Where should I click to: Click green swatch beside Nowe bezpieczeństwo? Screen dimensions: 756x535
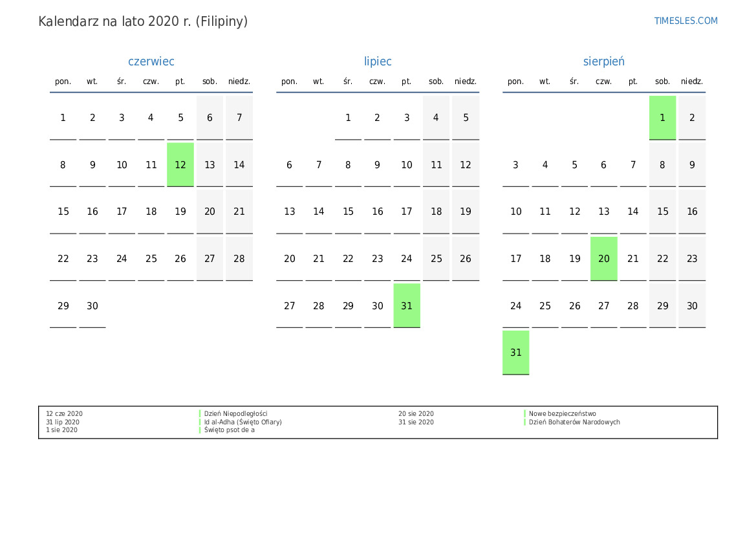524,414
